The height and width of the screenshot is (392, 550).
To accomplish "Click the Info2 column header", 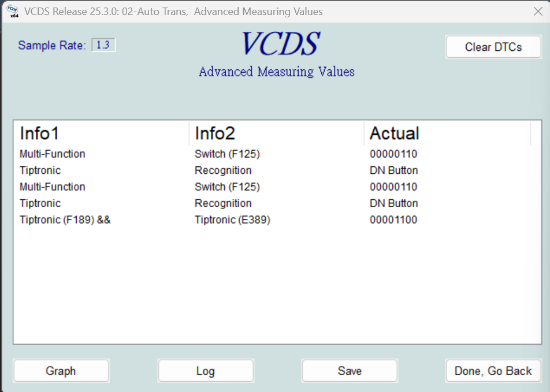I will click(x=276, y=133).
